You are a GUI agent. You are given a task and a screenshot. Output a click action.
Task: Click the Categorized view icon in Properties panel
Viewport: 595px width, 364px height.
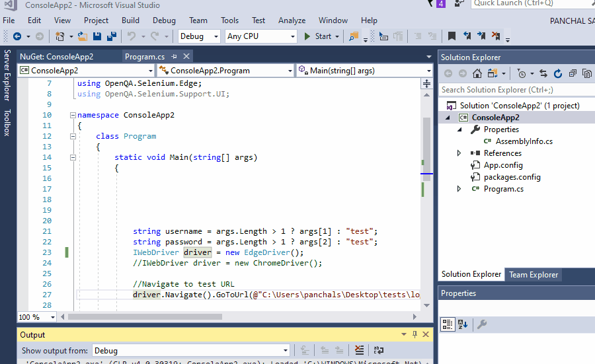(448, 324)
